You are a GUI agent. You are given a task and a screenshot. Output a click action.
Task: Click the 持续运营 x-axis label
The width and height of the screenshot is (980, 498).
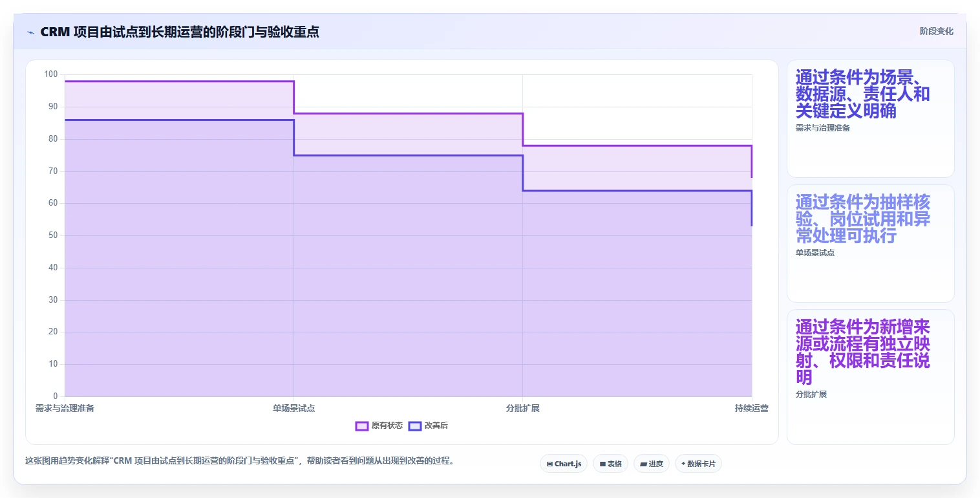pyautogui.click(x=752, y=409)
